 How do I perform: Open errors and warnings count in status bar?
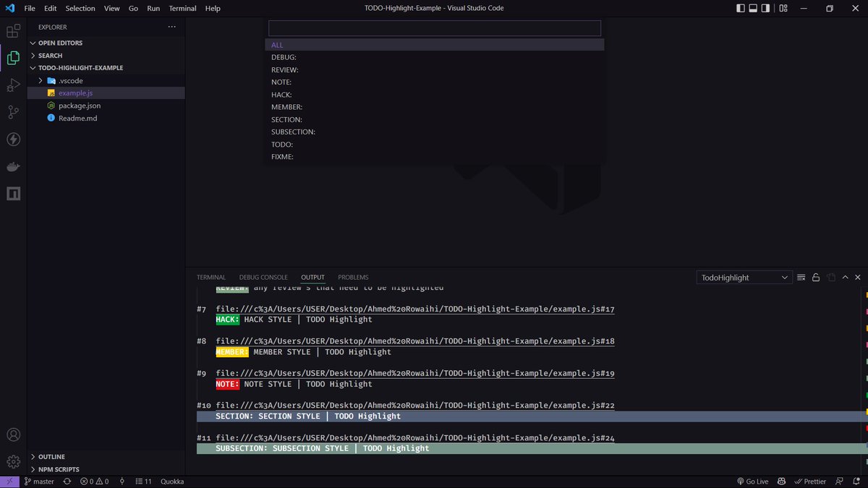[x=94, y=481]
